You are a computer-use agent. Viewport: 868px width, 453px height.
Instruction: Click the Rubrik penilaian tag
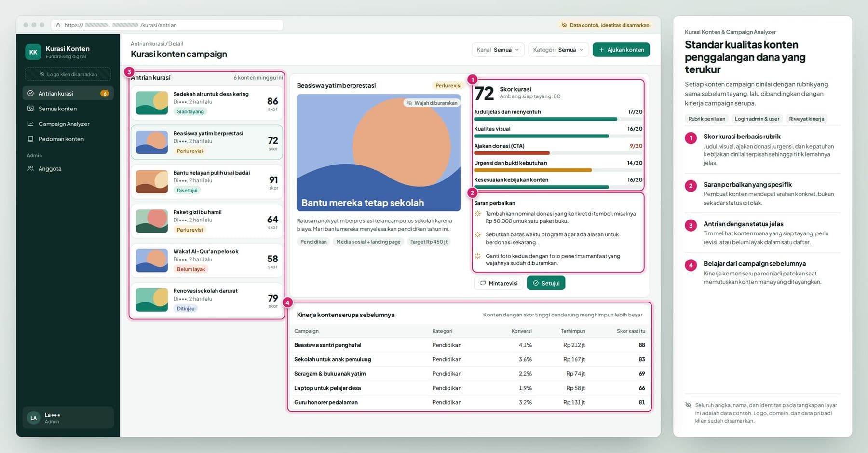(x=706, y=119)
